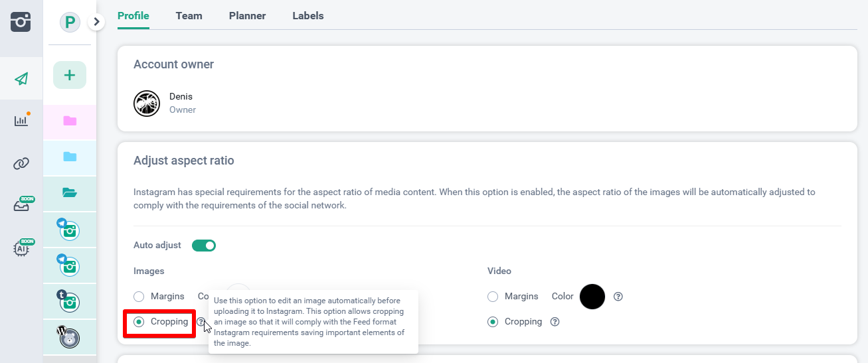The image size is (868, 363).
Task: Select the WordPress account avatar
Action: (x=70, y=337)
